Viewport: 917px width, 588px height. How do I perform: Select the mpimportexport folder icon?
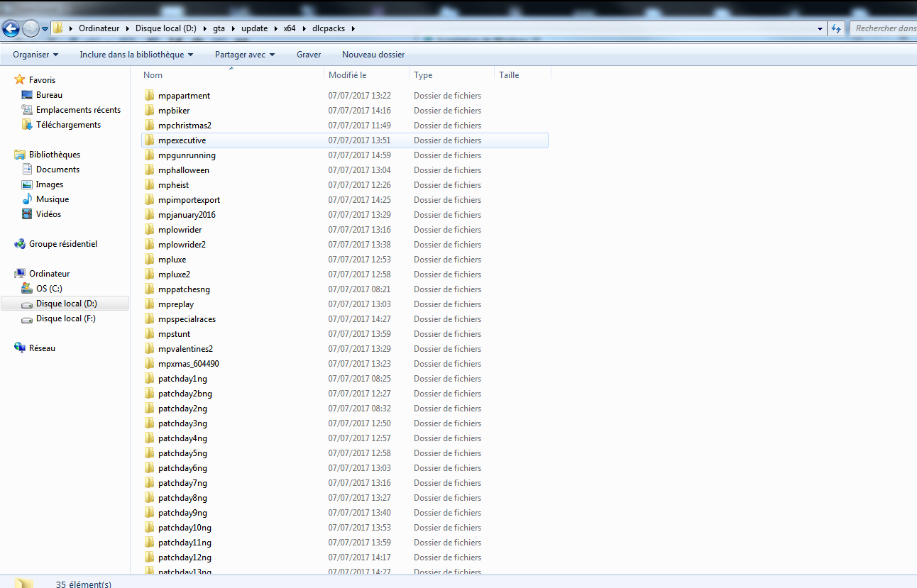149,199
